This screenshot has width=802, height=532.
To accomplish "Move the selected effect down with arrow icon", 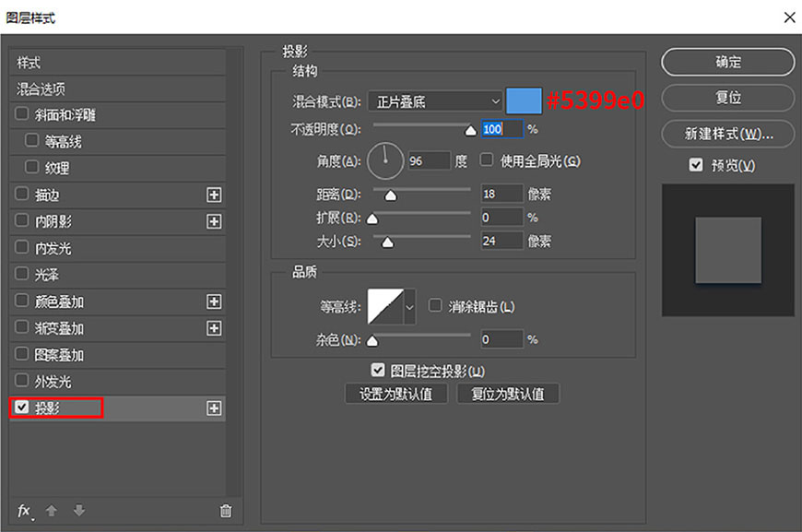I will click(x=77, y=511).
